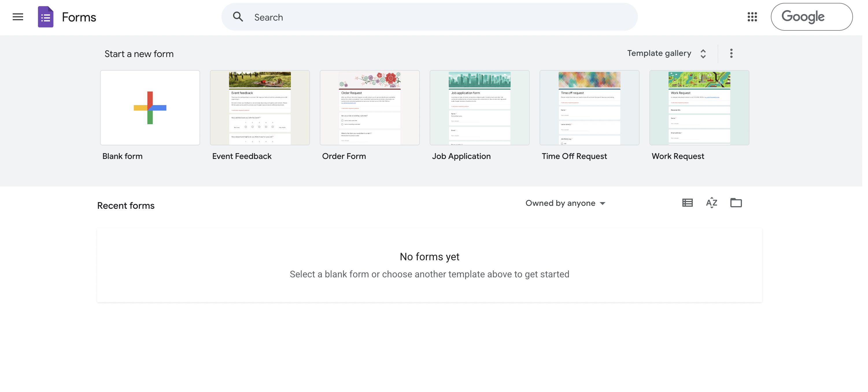Open the Order Form template
Screen dimensions: 868x392
coord(369,107)
